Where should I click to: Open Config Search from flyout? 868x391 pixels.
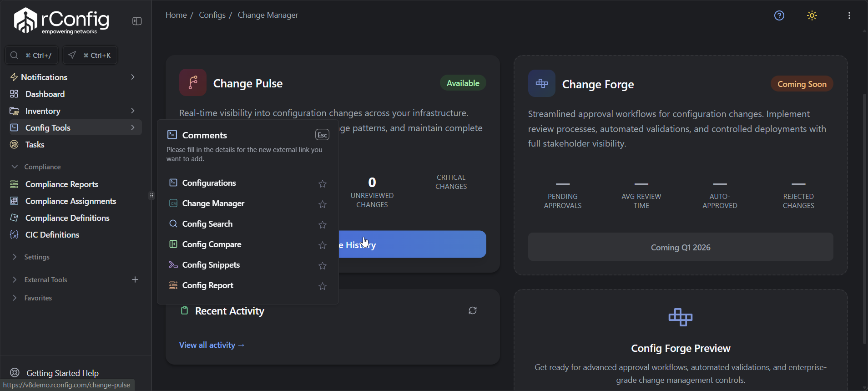(x=207, y=223)
